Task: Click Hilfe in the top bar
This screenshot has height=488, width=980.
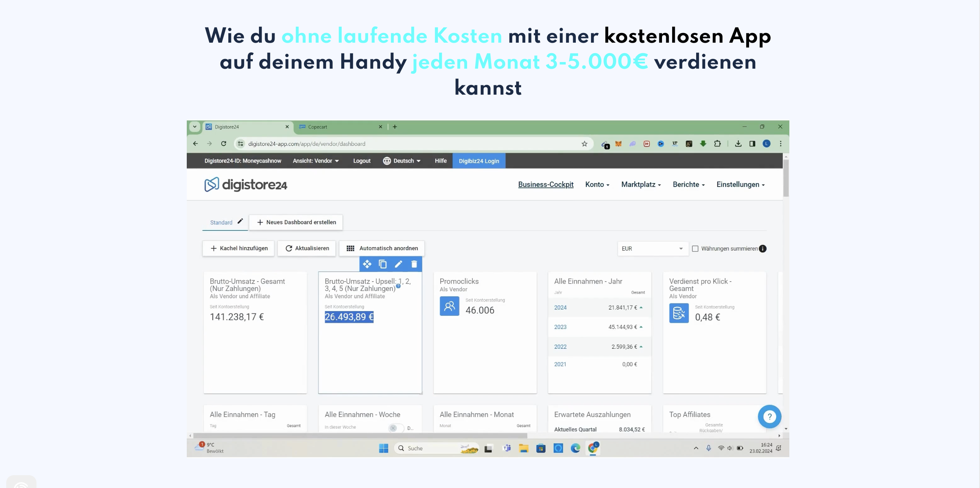Action: point(441,161)
